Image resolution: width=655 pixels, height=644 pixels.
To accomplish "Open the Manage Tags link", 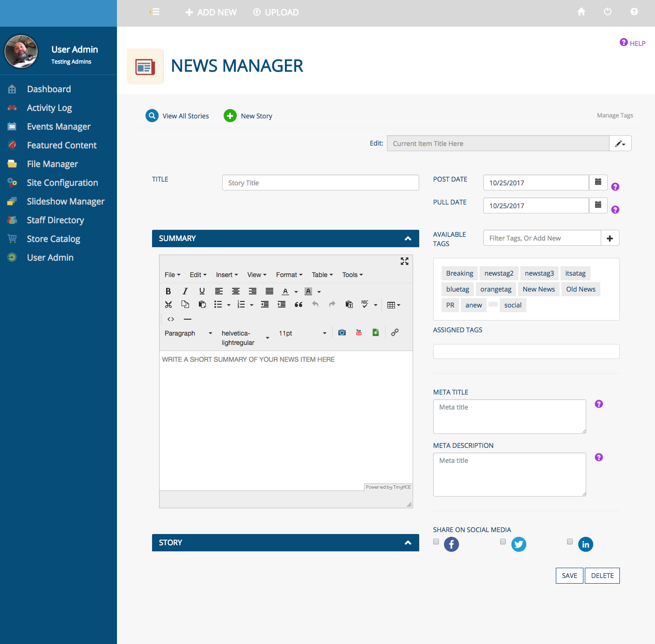I will [615, 116].
